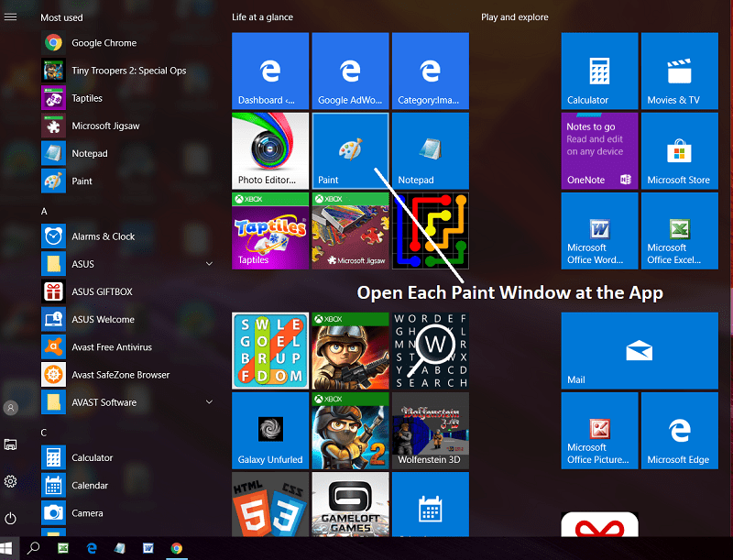Open Edge from the taskbar
This screenshot has height=560, width=733.
tap(92, 548)
